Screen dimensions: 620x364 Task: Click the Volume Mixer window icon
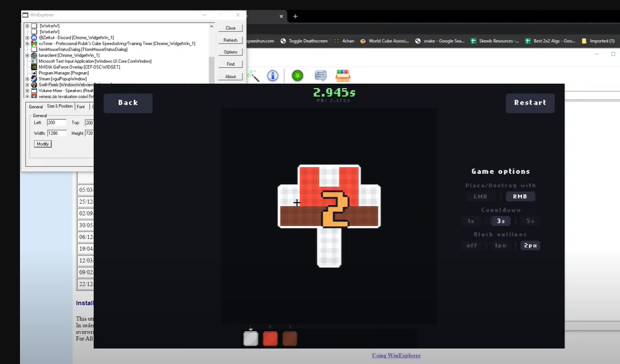(34, 90)
